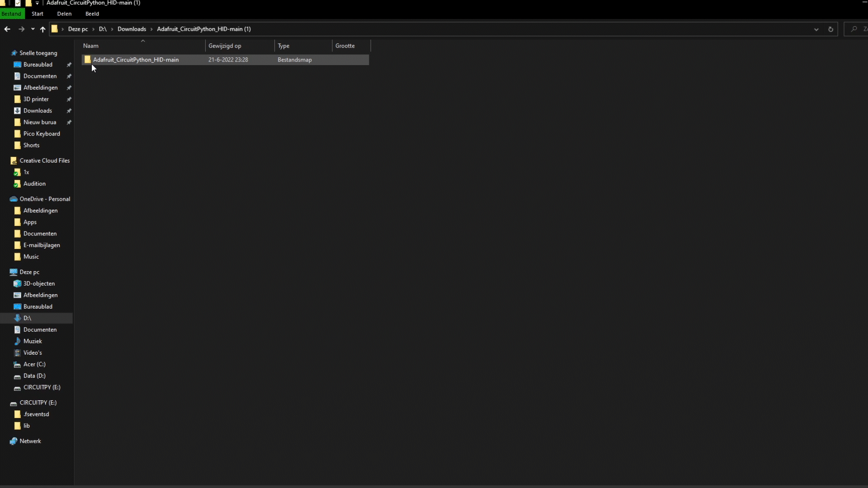
Task: Expand the address bar history dropdown
Action: click(816, 29)
